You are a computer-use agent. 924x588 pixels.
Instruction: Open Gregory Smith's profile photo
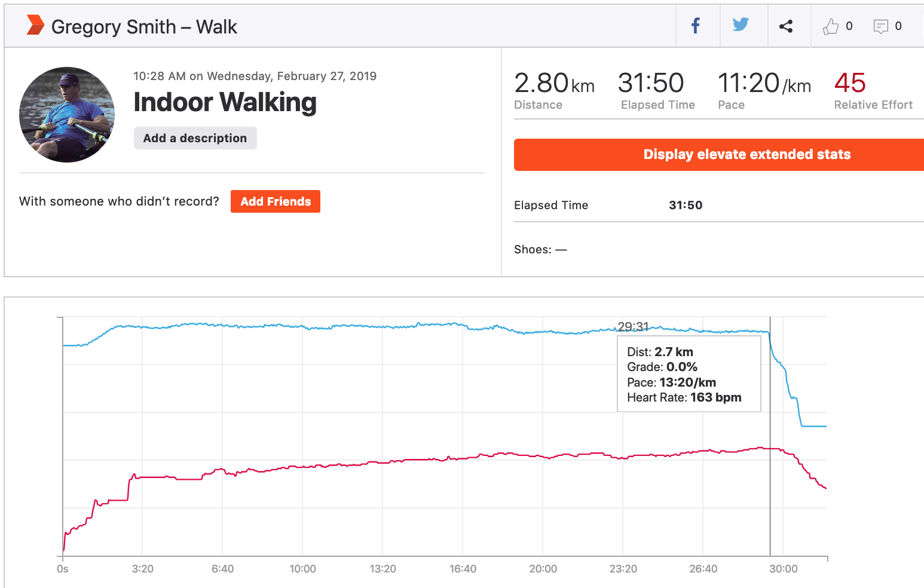(67, 115)
